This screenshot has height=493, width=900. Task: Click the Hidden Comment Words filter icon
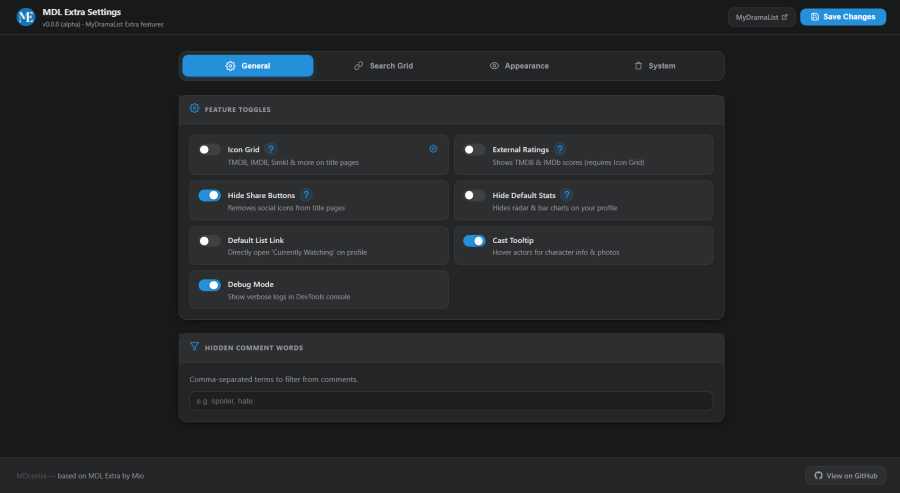point(194,347)
